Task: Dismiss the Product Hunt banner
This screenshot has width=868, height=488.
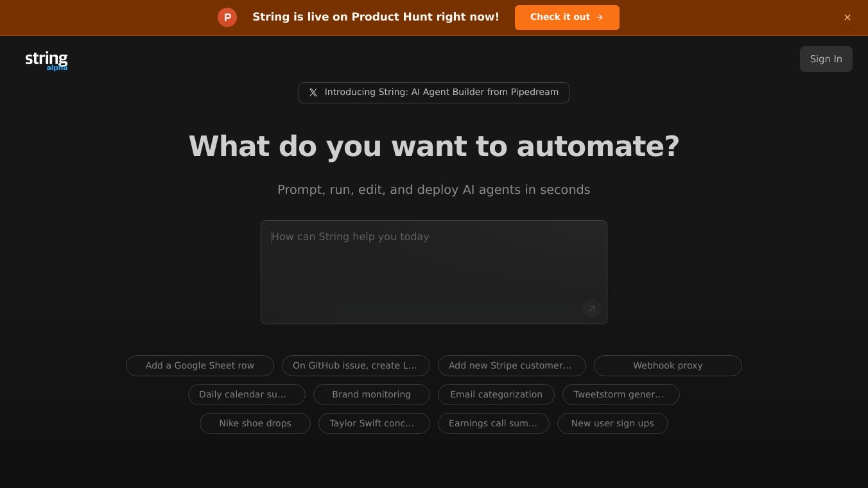Action: [847, 17]
